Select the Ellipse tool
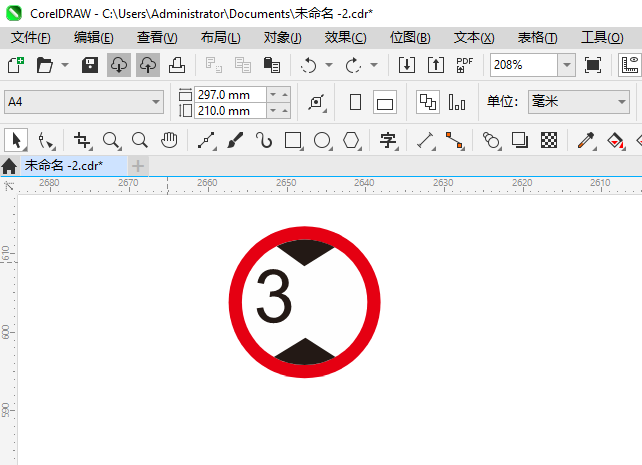The width and height of the screenshot is (642, 465). [322, 140]
